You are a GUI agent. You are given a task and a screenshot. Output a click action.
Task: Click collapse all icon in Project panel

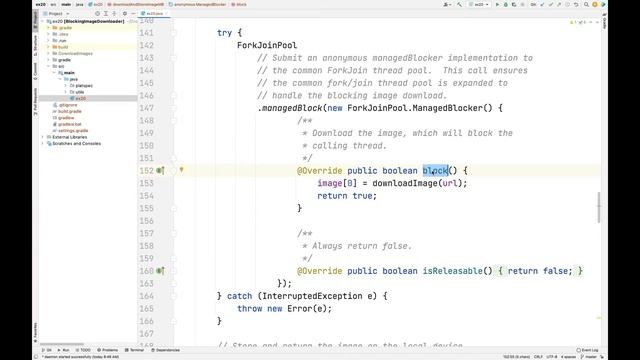click(114, 13)
